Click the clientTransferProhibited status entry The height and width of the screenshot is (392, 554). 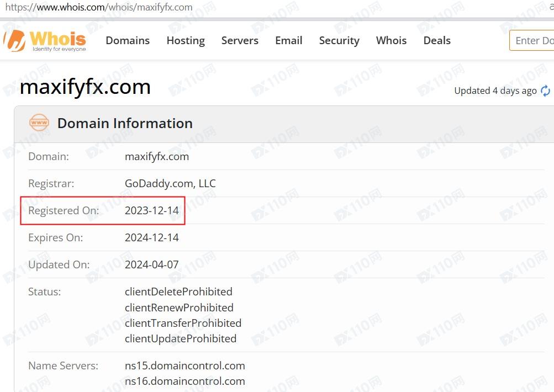pos(183,323)
